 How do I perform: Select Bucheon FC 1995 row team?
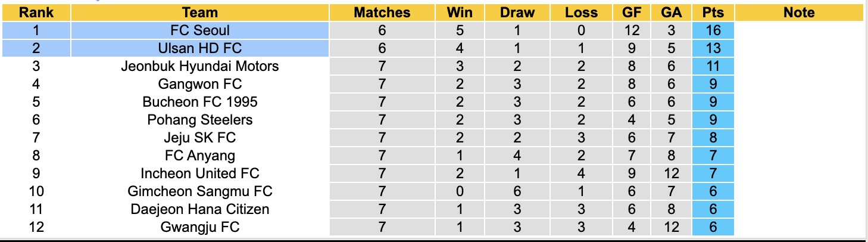pyautogui.click(x=199, y=102)
